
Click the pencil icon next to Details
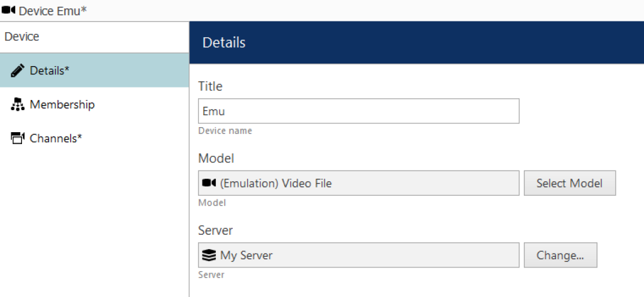pyautogui.click(x=17, y=71)
